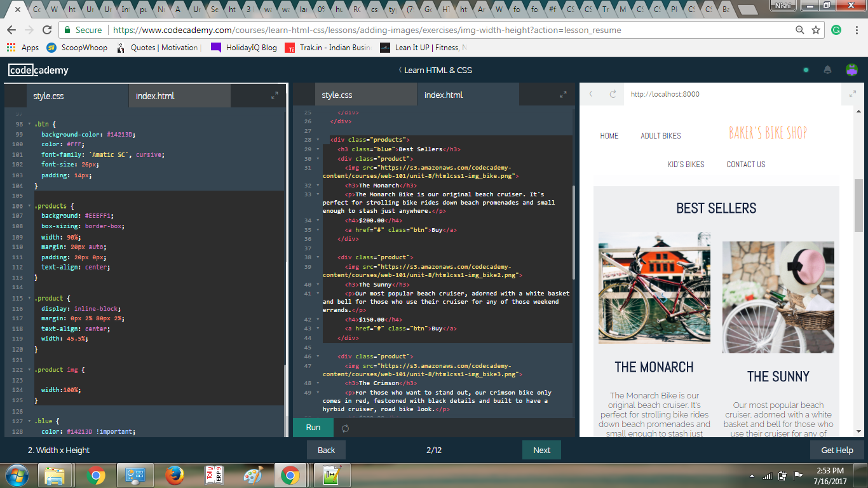Image resolution: width=868 pixels, height=488 pixels.
Task: Collapse the .btn rule at line 98
Action: 29,124
